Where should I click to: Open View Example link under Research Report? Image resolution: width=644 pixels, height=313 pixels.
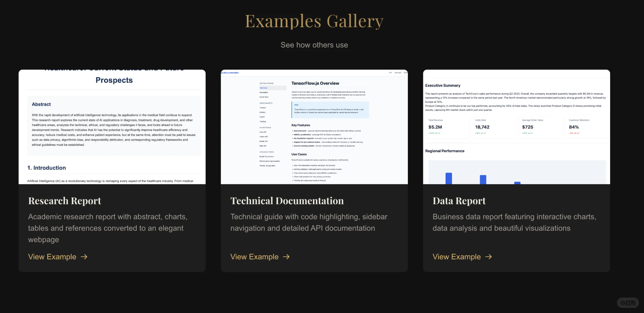click(x=52, y=257)
